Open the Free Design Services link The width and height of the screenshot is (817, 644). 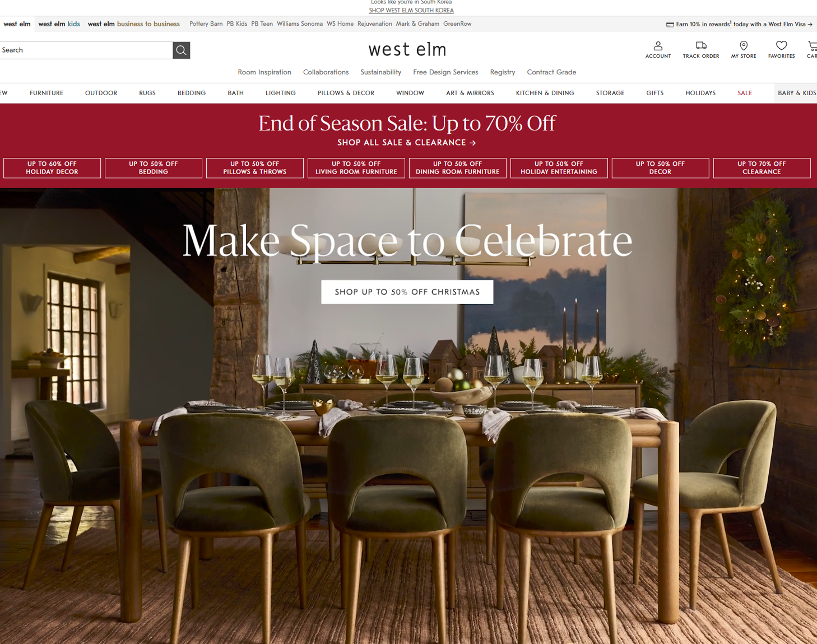coord(445,72)
